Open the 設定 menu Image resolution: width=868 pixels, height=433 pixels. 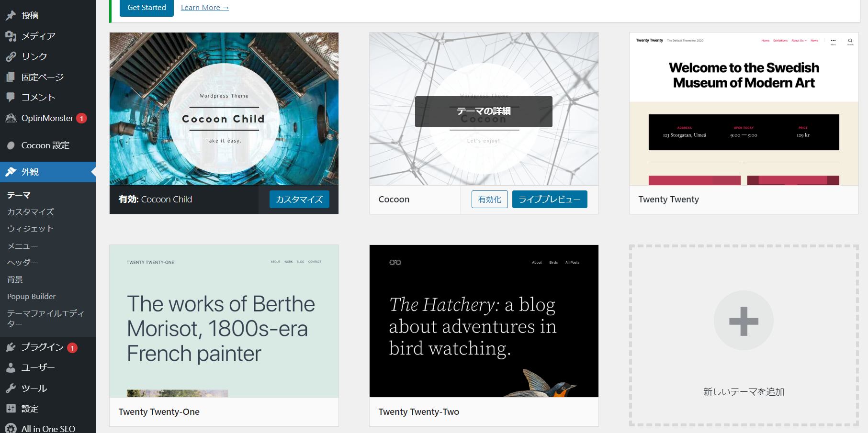pos(48,409)
